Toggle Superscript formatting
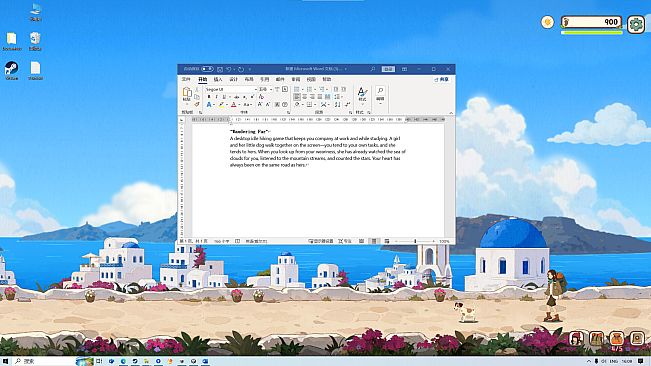The width and height of the screenshot is (651, 366). (252, 97)
